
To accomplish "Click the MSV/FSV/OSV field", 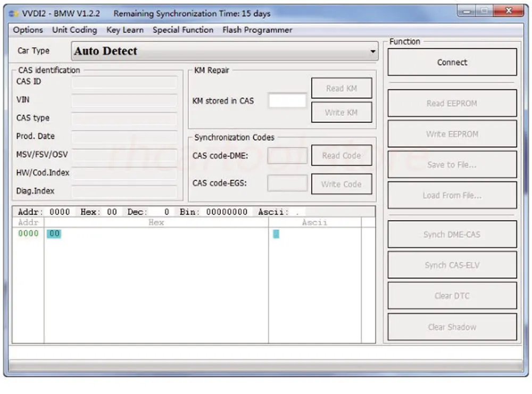I will (124, 155).
